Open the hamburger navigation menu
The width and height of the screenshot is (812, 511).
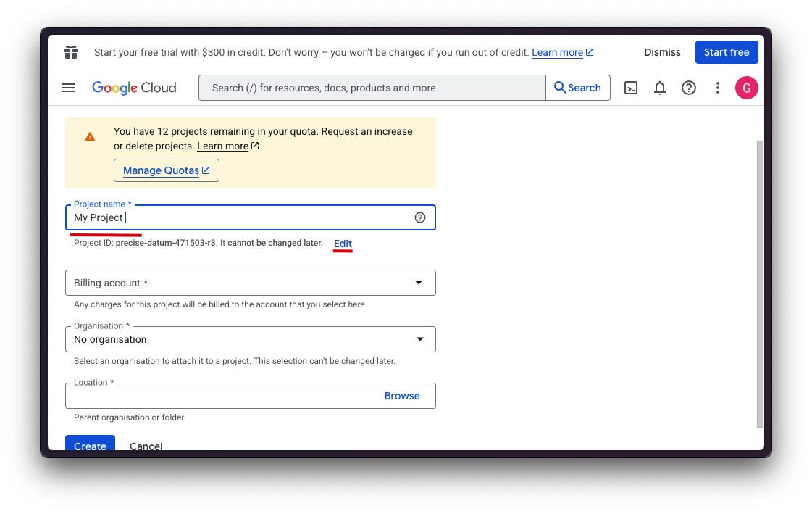(68, 88)
